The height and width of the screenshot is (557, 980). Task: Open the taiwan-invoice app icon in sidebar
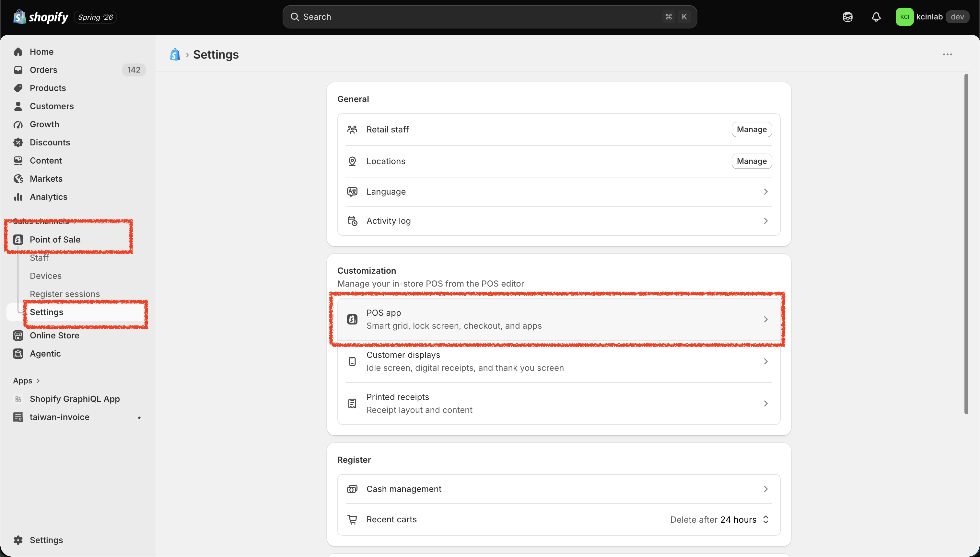[x=18, y=417]
